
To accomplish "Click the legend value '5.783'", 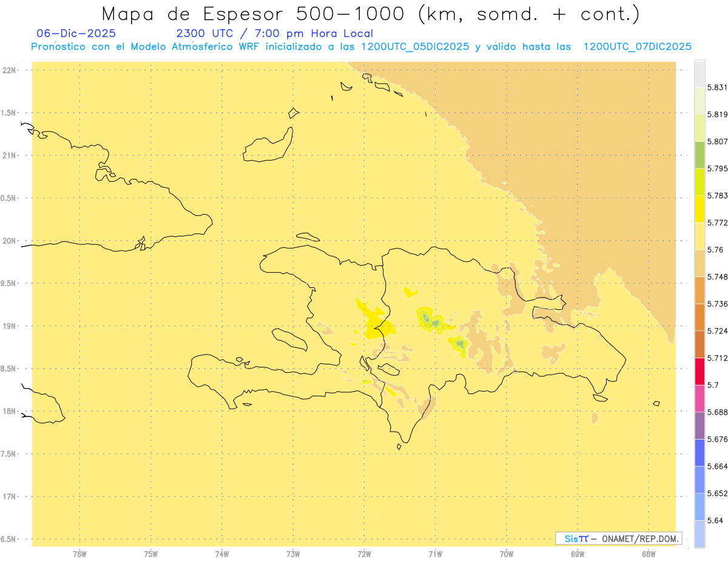I will tap(718, 196).
